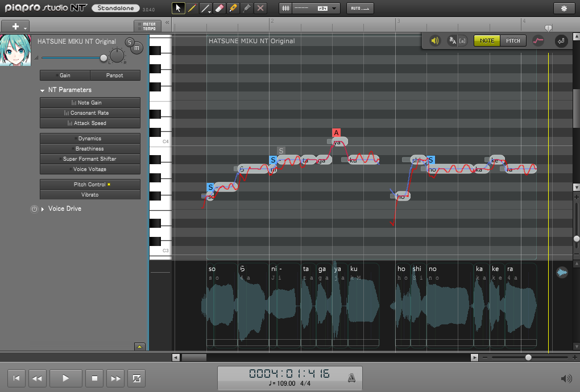Screen dimensions: 580x392
Task: Solo the HATSUNE MIKU track
Action: click(130, 42)
